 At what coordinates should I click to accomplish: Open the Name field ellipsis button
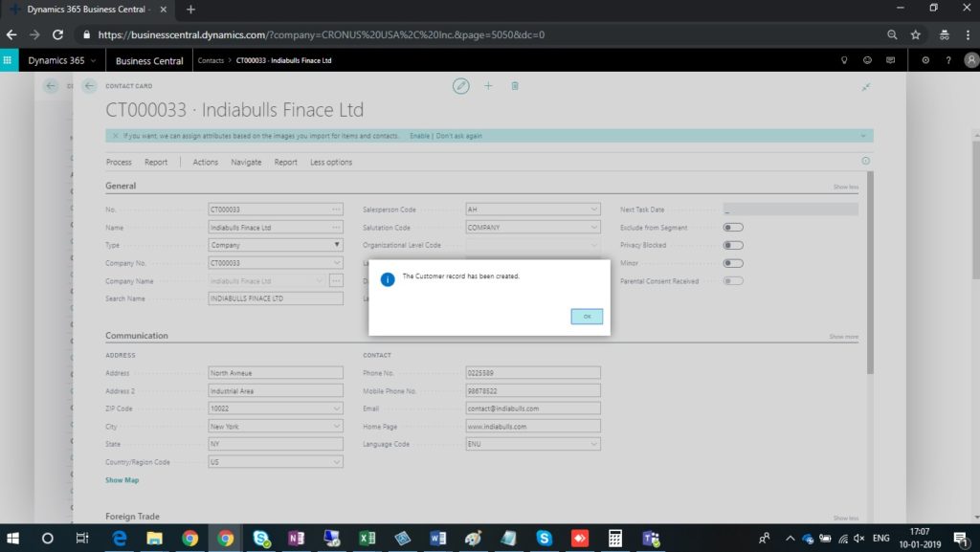click(337, 228)
